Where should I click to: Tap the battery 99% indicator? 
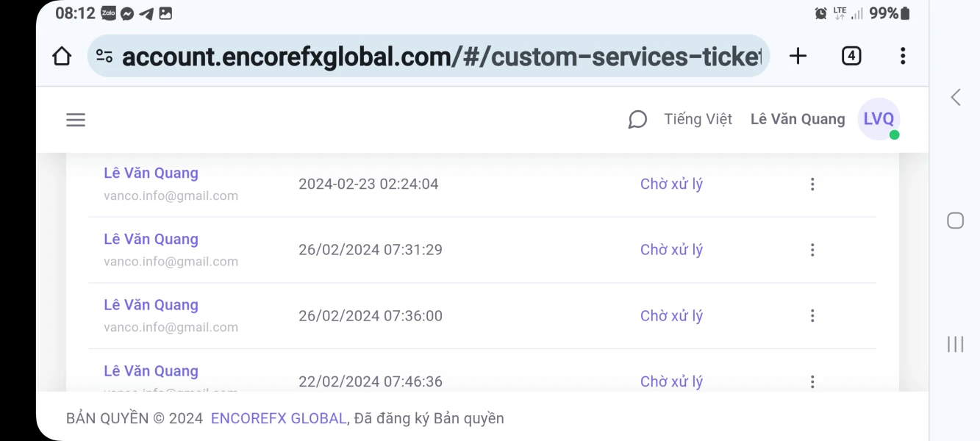tap(890, 13)
